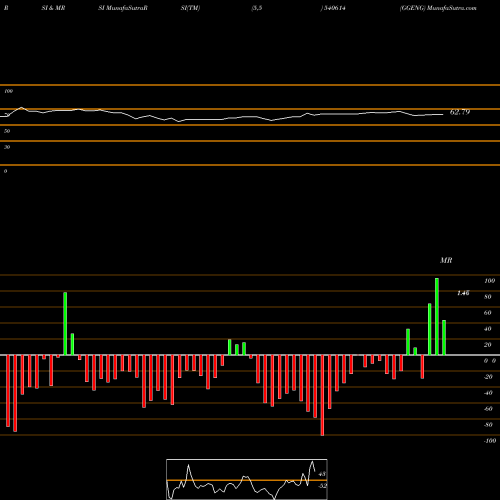Click the SI MunafaSutraR header text
The height and width of the screenshot is (500, 500).
click(x=123, y=8)
